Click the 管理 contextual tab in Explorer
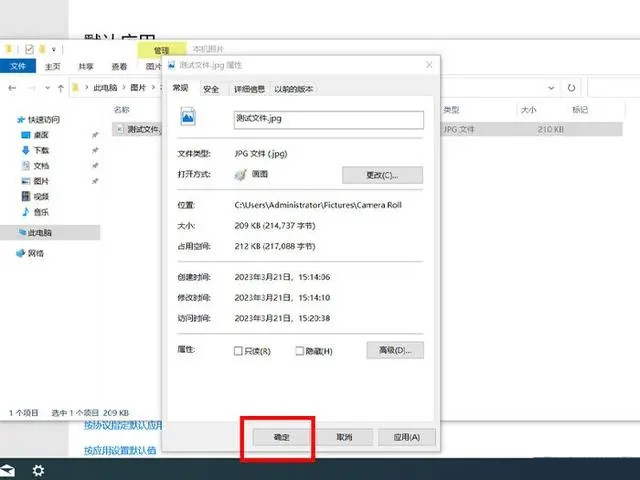The width and height of the screenshot is (640, 480). [162, 50]
